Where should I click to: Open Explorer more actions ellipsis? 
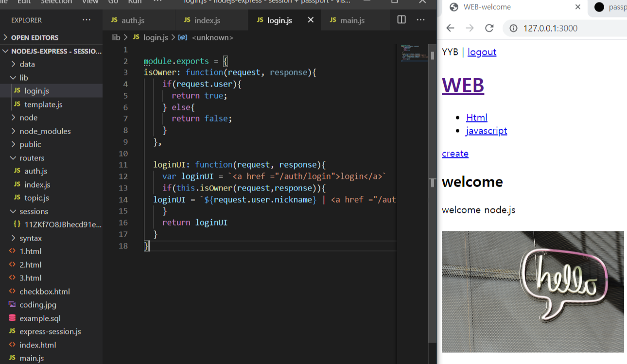[87, 20]
